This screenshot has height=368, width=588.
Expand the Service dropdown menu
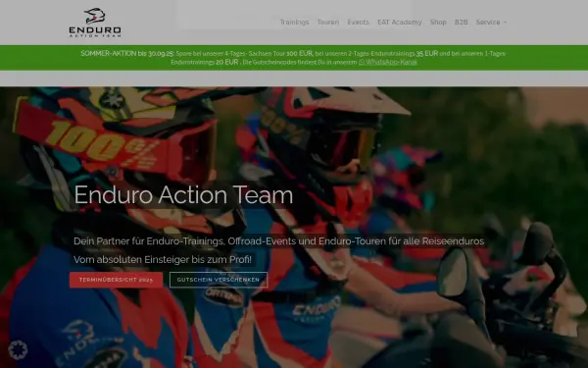491,23
